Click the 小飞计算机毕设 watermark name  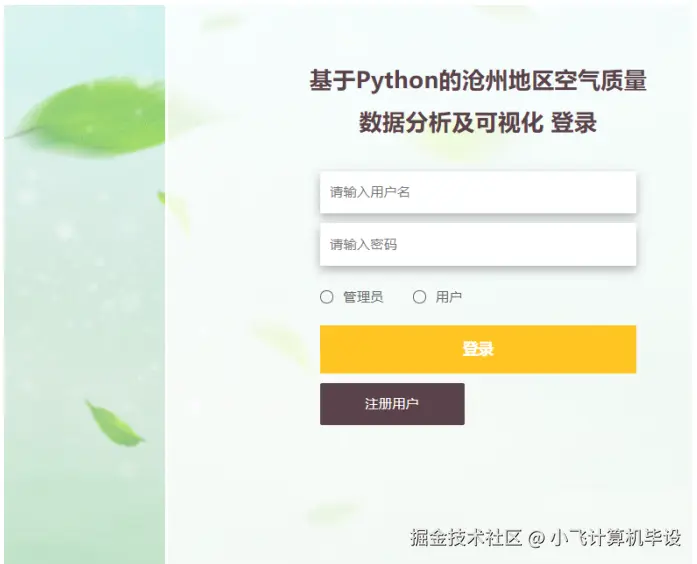tap(616, 538)
